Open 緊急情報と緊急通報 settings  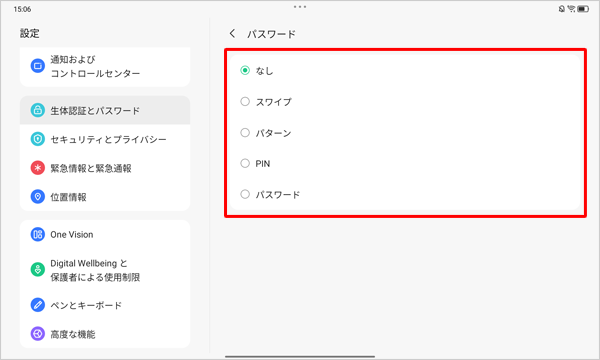[x=105, y=168]
